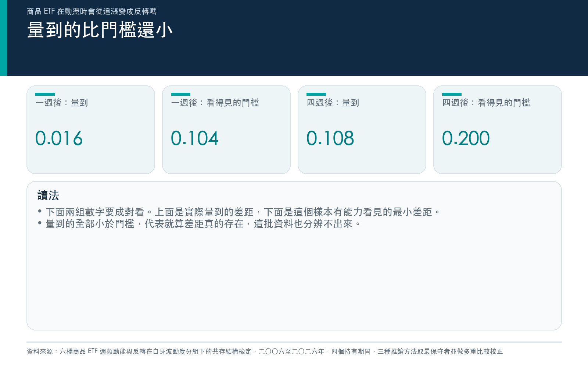Select the subtitle 商品 ETF 在動盪時會從追漲變成反轉嗎

pyautogui.click(x=92, y=11)
